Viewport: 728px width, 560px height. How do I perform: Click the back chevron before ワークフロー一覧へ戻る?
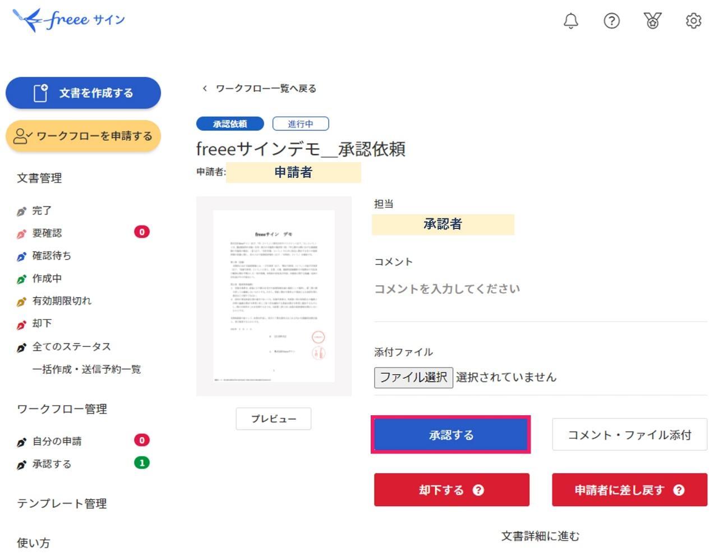pos(205,88)
